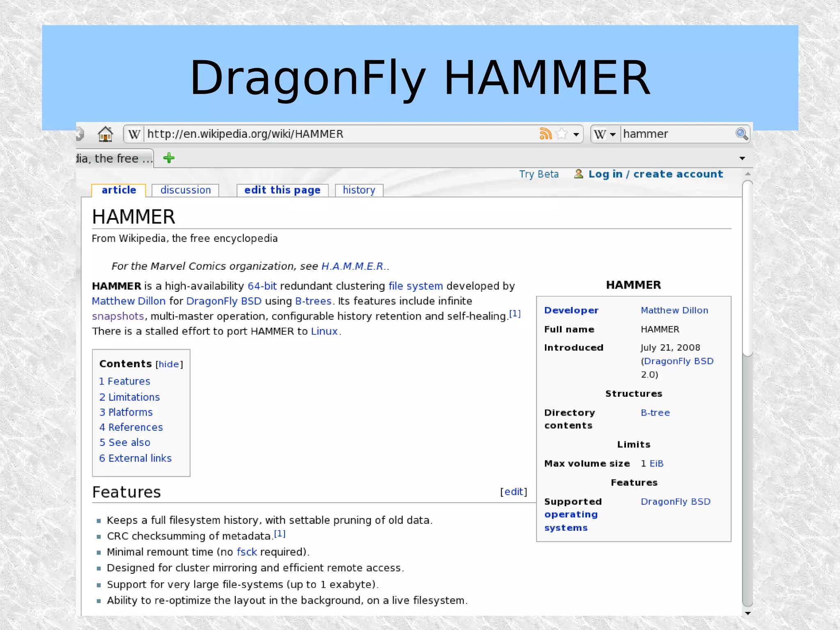Jump to 5 See also in contents
Screen dimensions: 840x630
pos(125,443)
